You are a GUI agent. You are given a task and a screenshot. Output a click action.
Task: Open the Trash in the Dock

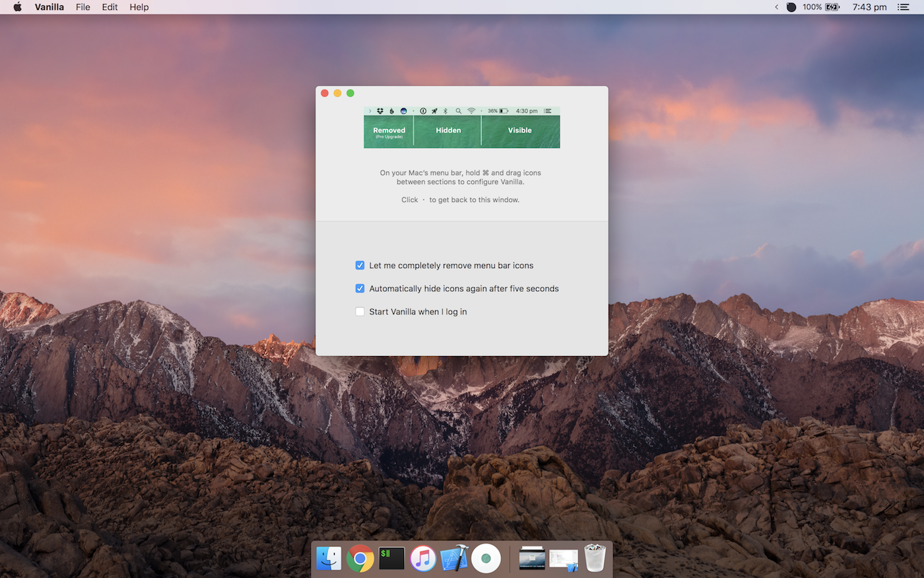pyautogui.click(x=595, y=558)
